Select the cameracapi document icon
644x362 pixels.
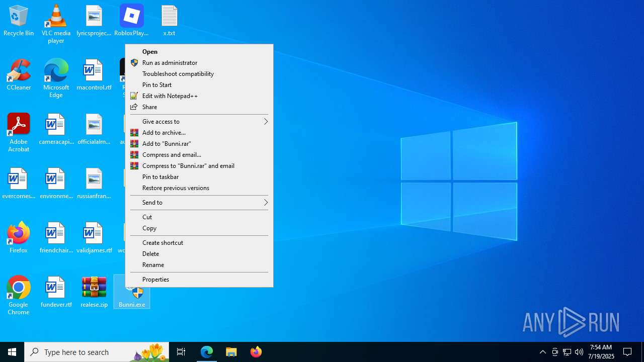click(x=56, y=130)
